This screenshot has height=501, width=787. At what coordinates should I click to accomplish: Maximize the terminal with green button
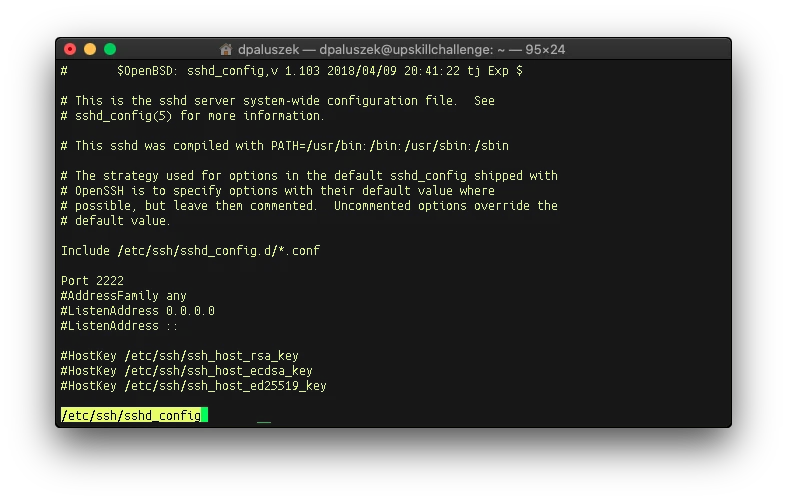click(x=110, y=49)
